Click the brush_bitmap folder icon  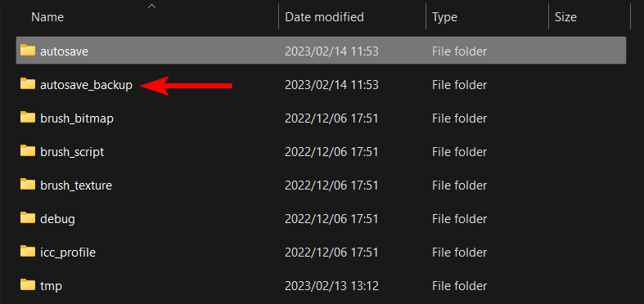28,118
